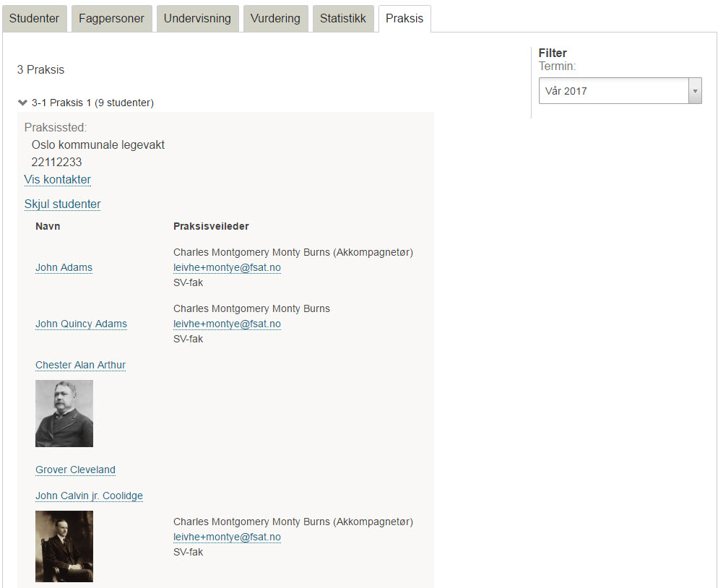This screenshot has width=718, height=588.
Task: Click the Oslo kommunale legevakt text
Action: coord(98,144)
